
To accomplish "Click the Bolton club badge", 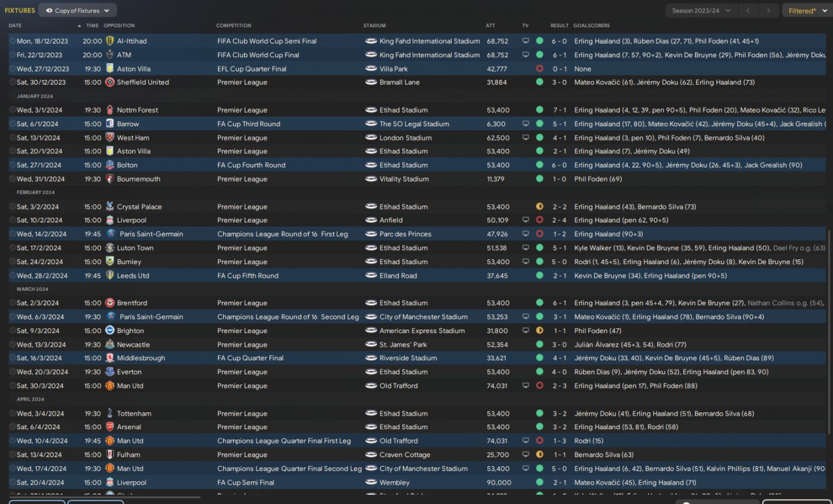I will (110, 165).
